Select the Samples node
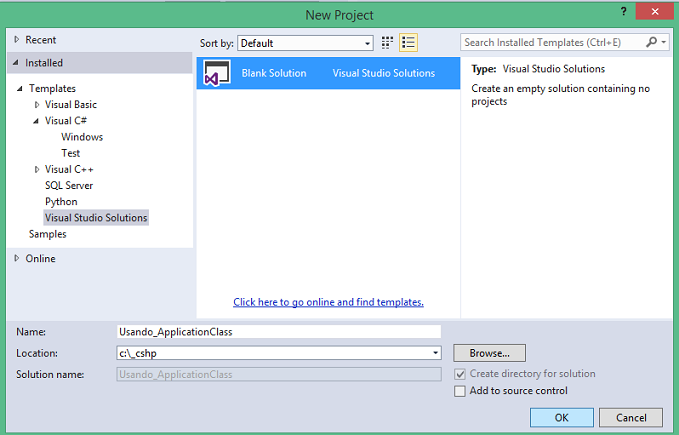The image size is (679, 435). pyautogui.click(x=48, y=234)
